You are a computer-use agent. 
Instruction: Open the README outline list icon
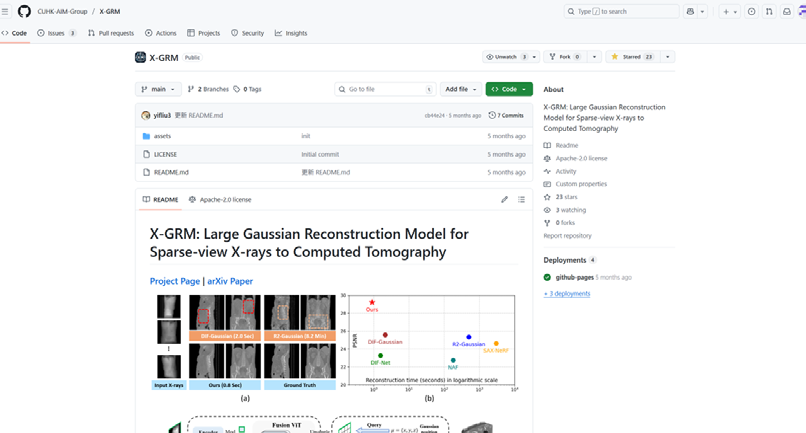click(x=521, y=199)
